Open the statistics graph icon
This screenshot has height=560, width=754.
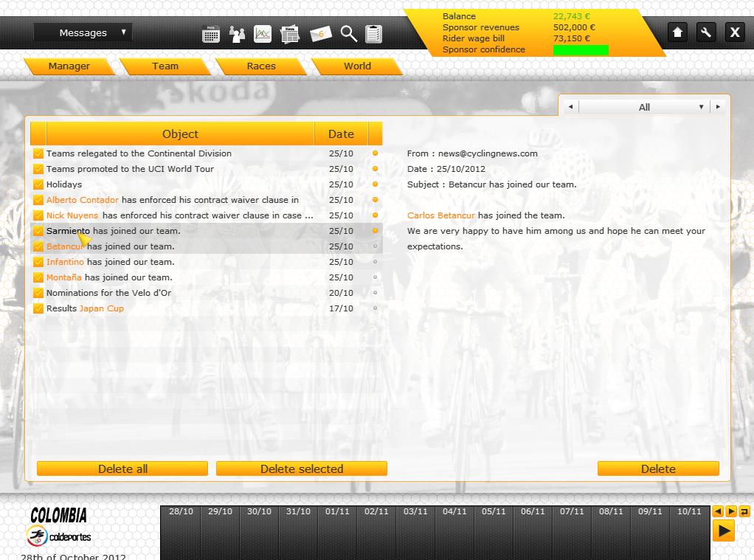[263, 34]
